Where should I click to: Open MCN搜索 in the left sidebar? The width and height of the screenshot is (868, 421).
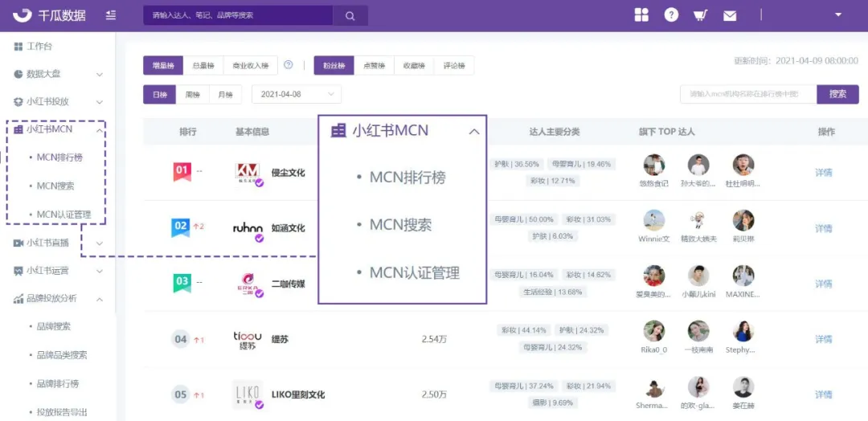coord(55,186)
